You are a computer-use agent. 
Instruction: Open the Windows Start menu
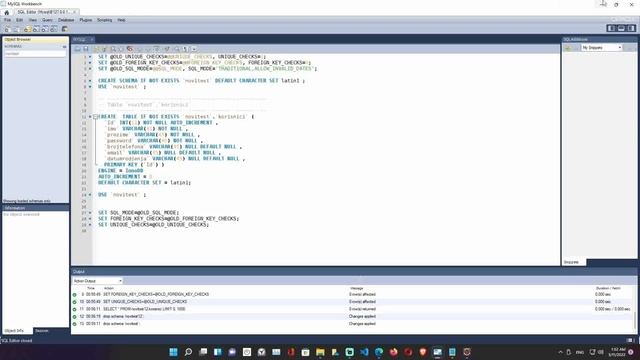pyautogui.click(x=173, y=352)
